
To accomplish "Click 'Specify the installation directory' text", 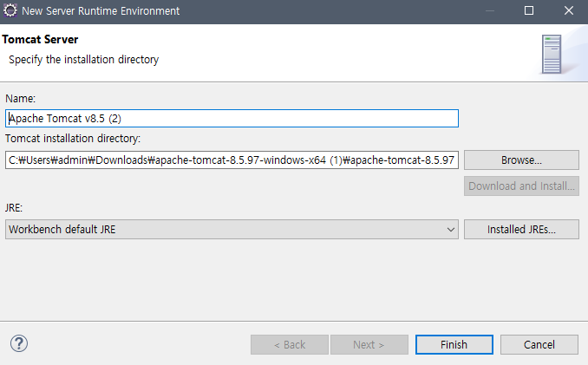I will pos(83,60).
